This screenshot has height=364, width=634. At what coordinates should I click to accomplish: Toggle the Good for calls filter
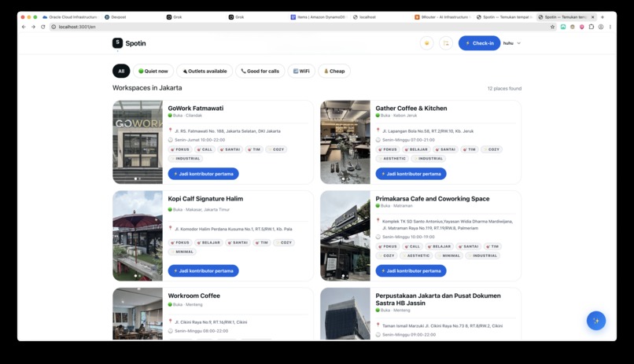pos(260,71)
